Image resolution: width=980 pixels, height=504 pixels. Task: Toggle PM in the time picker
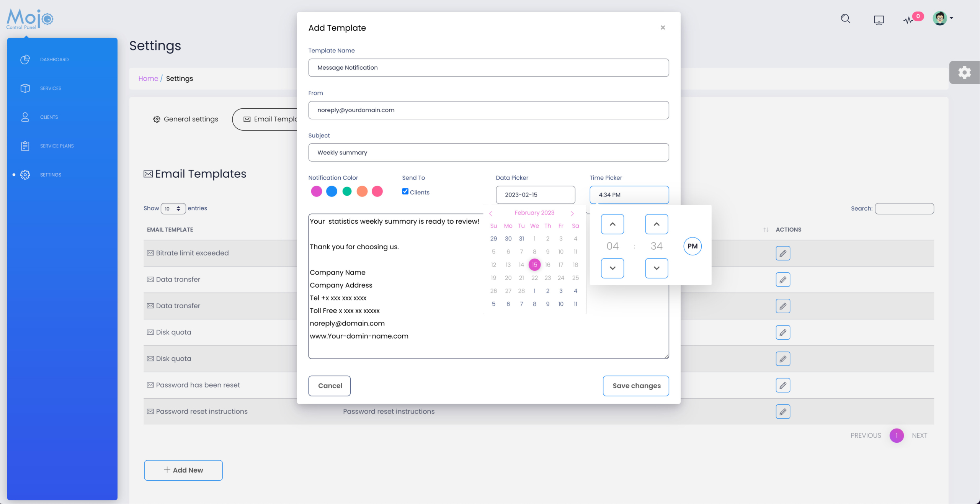[692, 246]
